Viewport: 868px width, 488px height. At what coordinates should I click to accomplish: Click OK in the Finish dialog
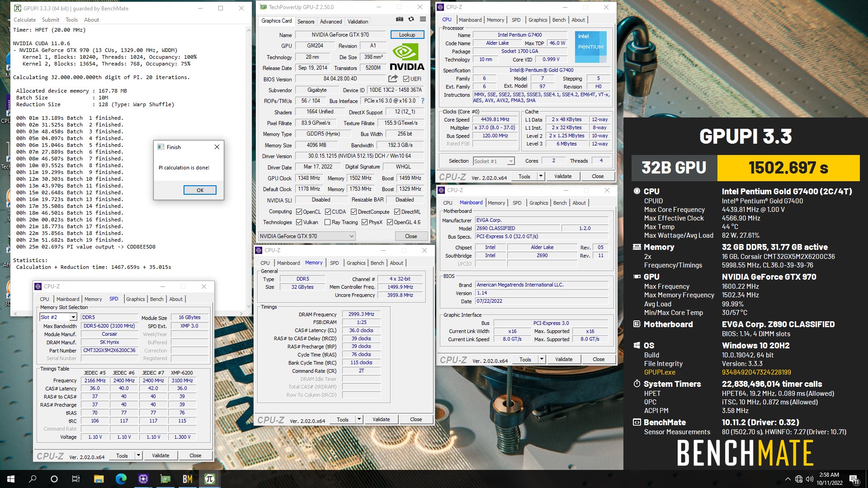tap(200, 190)
